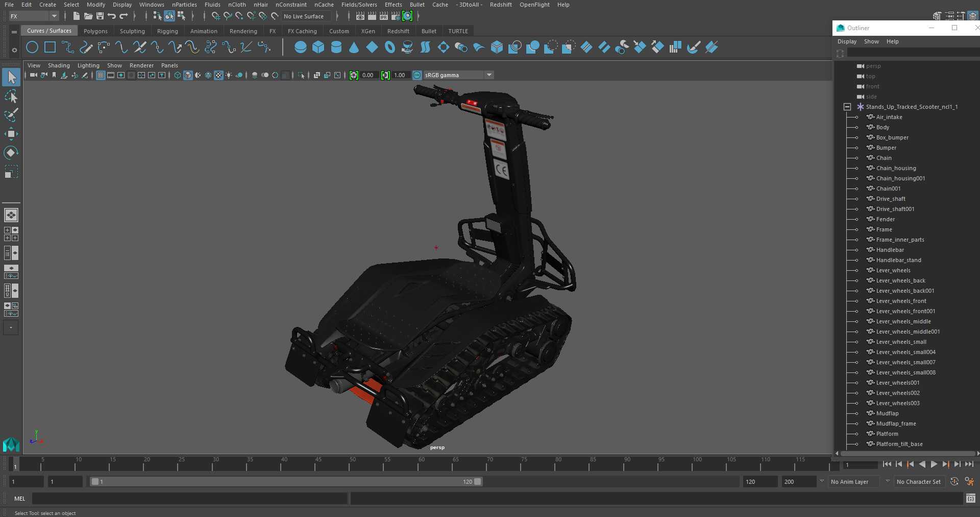The height and width of the screenshot is (517, 980).
Task: Click the NURBS square shelf icon
Action: point(50,48)
